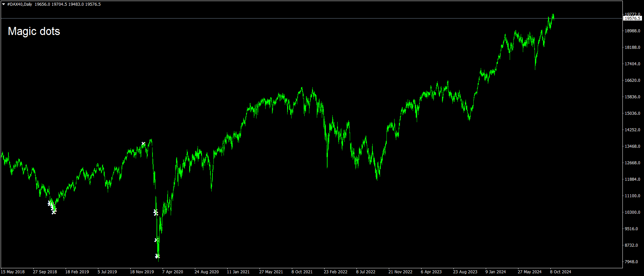Viewport: 644px width, 276px height.
Task: Pick the second-lowest white cross in 2020 crash
Action: [156, 240]
